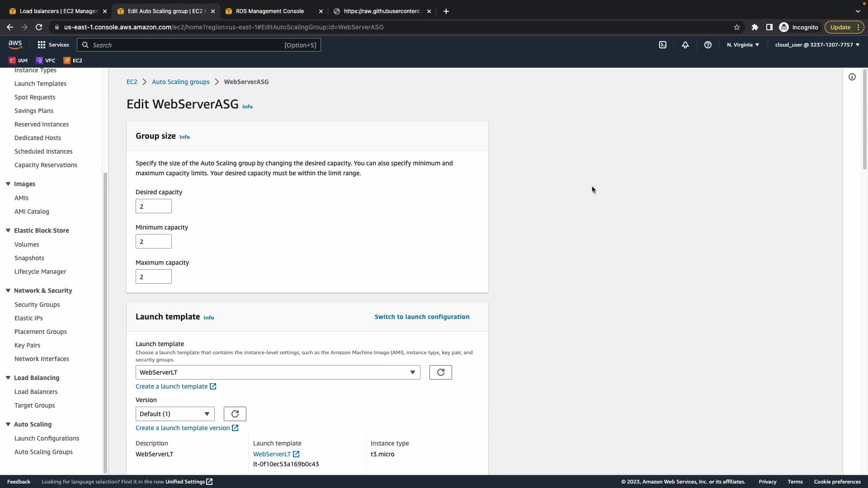Open the Default (1) version dropdown
This screenshot has width=868, height=488.
(x=175, y=414)
